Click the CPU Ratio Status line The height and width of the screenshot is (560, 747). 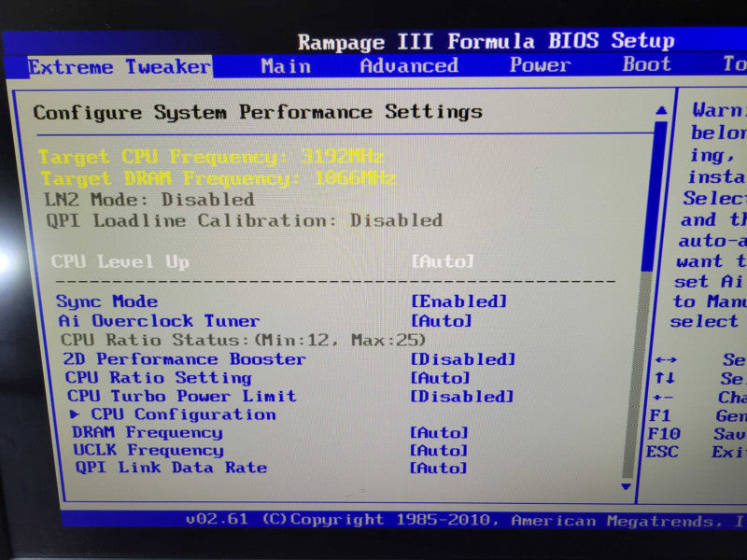coord(243,340)
